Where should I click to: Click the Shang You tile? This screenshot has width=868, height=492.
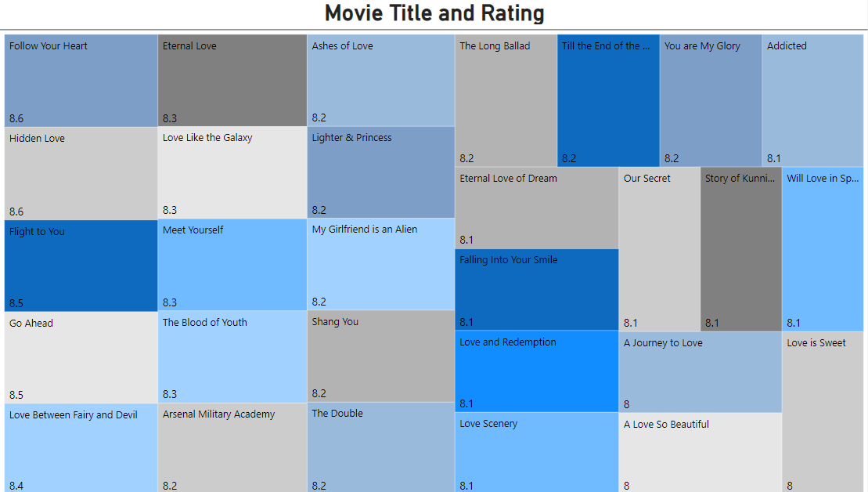point(380,356)
